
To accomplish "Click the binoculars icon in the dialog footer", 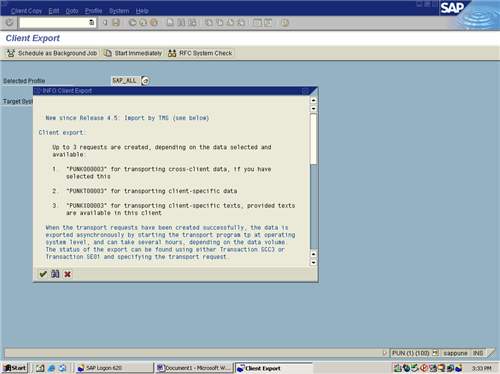I will [x=55, y=274].
